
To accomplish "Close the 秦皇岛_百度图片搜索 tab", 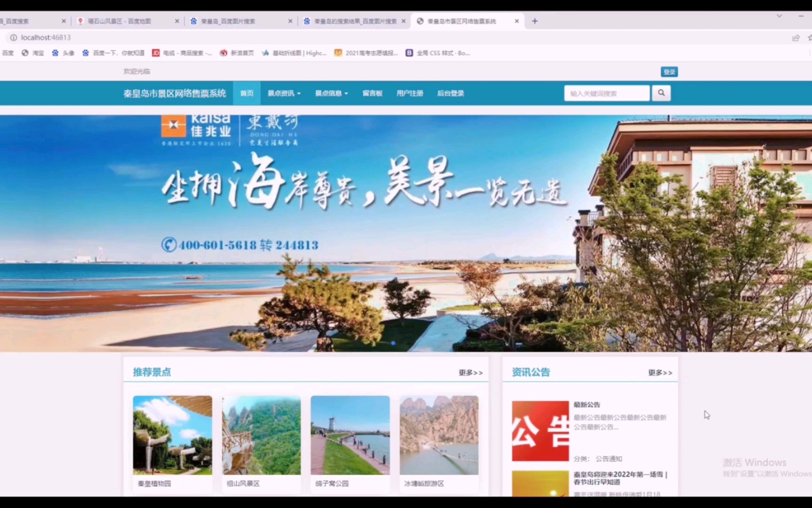I will (290, 21).
